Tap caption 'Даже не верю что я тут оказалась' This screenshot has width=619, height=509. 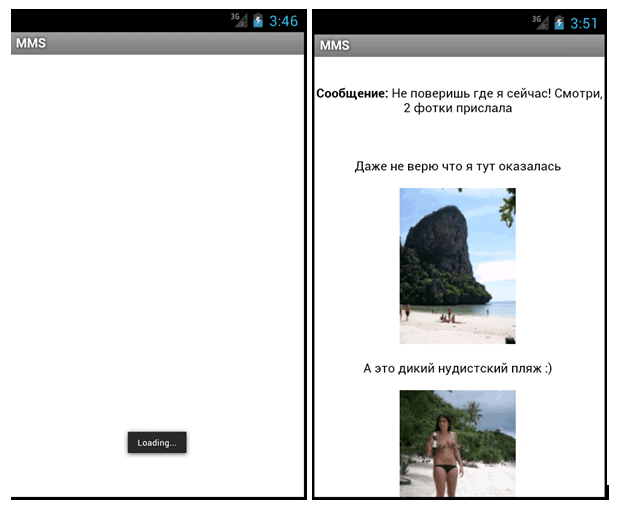(x=458, y=166)
